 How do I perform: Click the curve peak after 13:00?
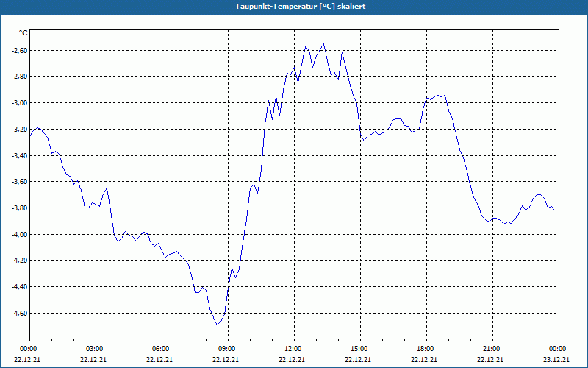click(x=323, y=44)
